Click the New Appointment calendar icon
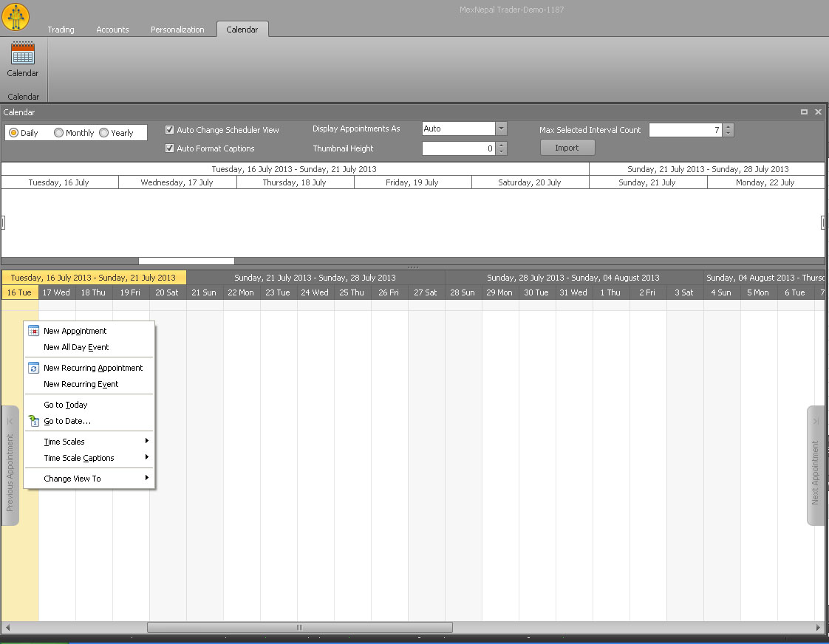Image resolution: width=829 pixels, height=644 pixels. (33, 331)
